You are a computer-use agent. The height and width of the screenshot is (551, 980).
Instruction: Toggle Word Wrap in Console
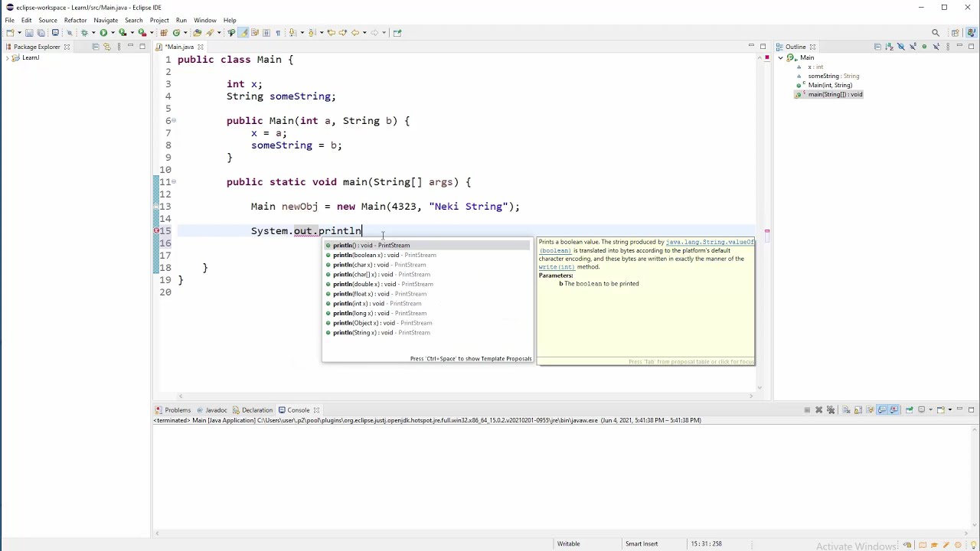click(870, 410)
